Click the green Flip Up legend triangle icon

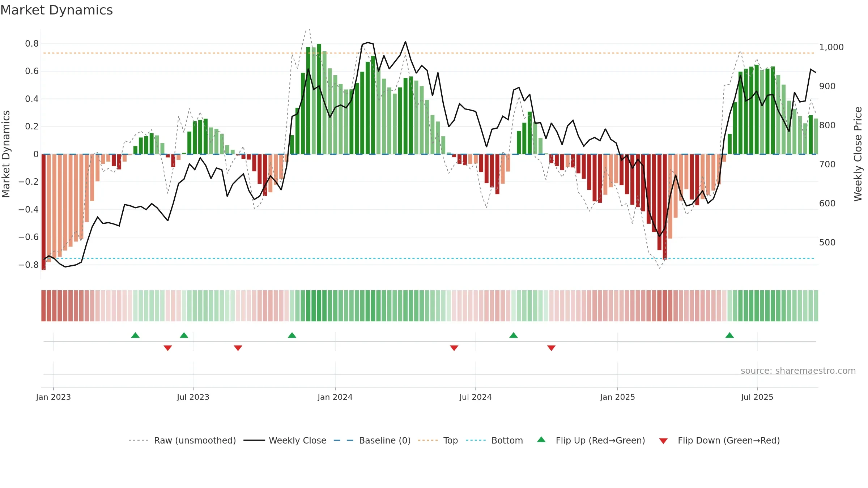(x=541, y=440)
